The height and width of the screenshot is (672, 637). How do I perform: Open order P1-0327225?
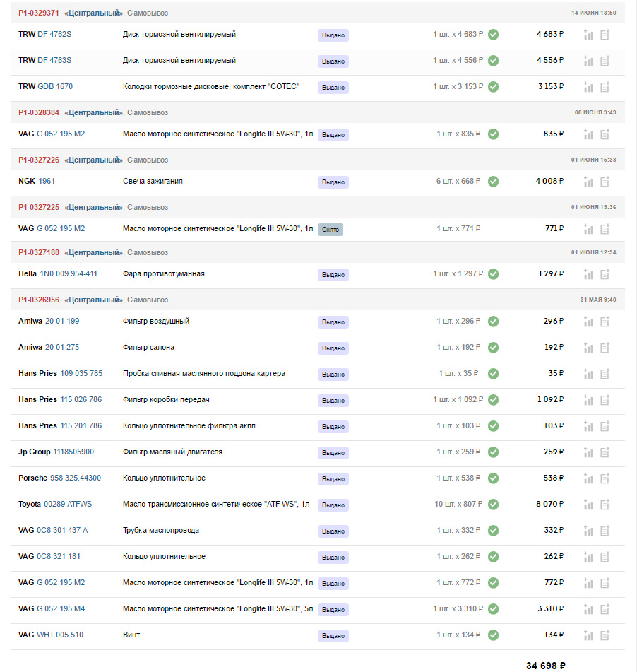pos(39,207)
